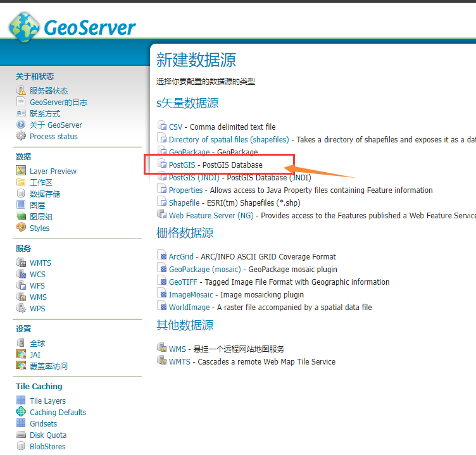Click the server status warning icon
The height and width of the screenshot is (455, 476).
point(21,90)
